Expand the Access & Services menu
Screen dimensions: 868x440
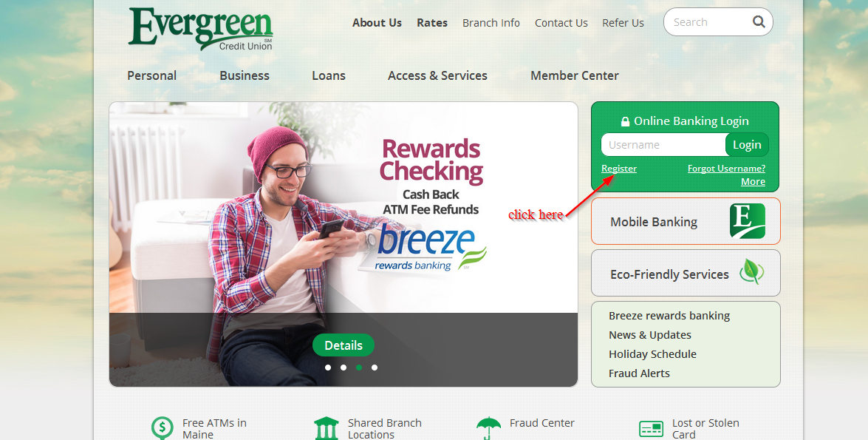pyautogui.click(x=437, y=75)
